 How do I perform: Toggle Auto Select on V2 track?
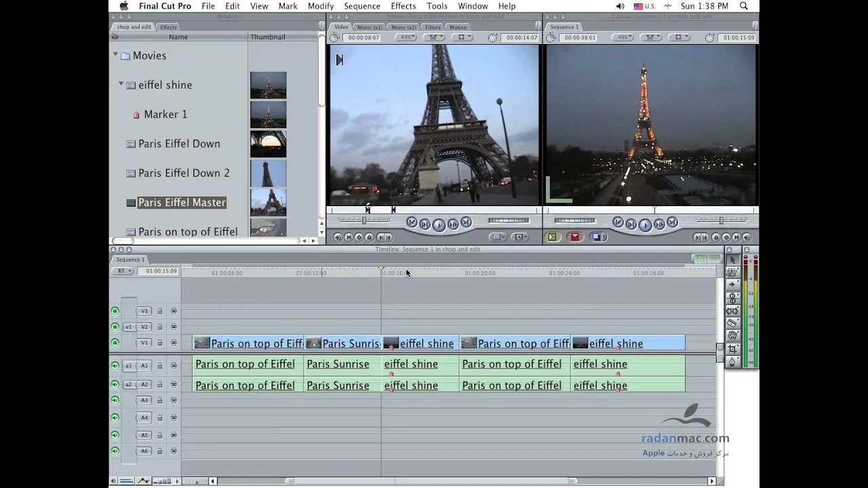pyautogui.click(x=174, y=327)
